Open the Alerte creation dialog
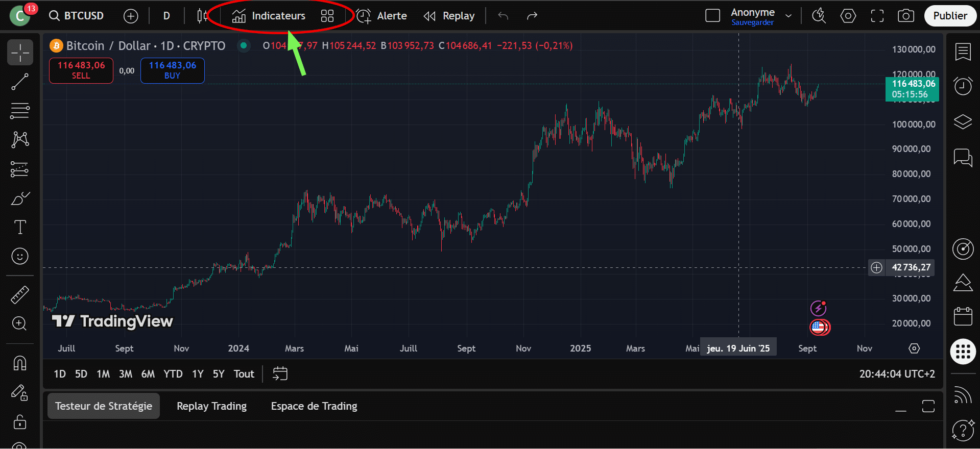The image size is (980, 449). pos(381,16)
